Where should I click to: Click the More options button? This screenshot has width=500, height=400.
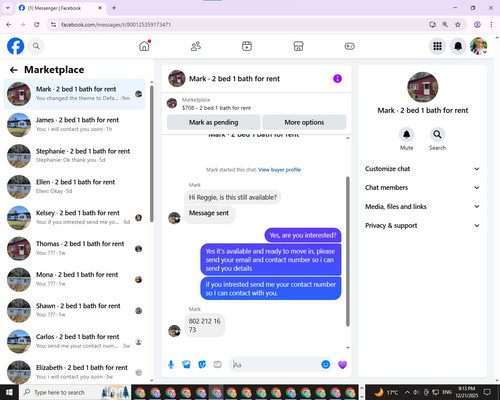[304, 122]
